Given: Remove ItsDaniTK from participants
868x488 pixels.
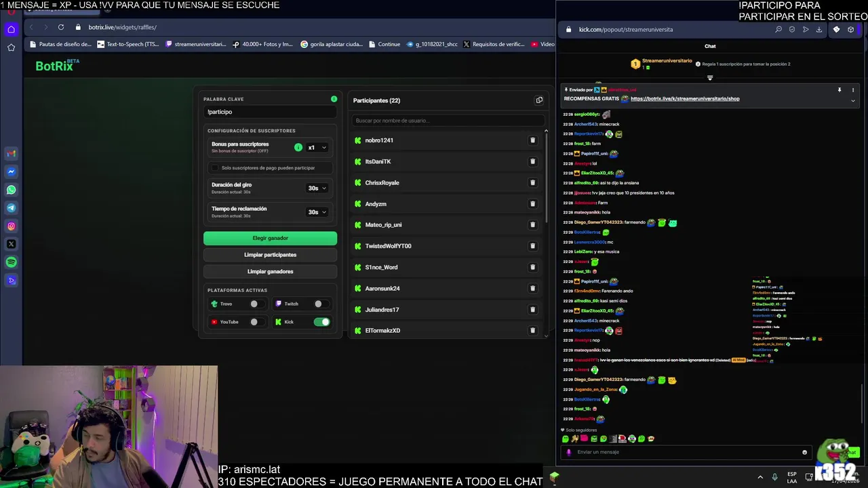Looking at the screenshot, I should click(532, 161).
